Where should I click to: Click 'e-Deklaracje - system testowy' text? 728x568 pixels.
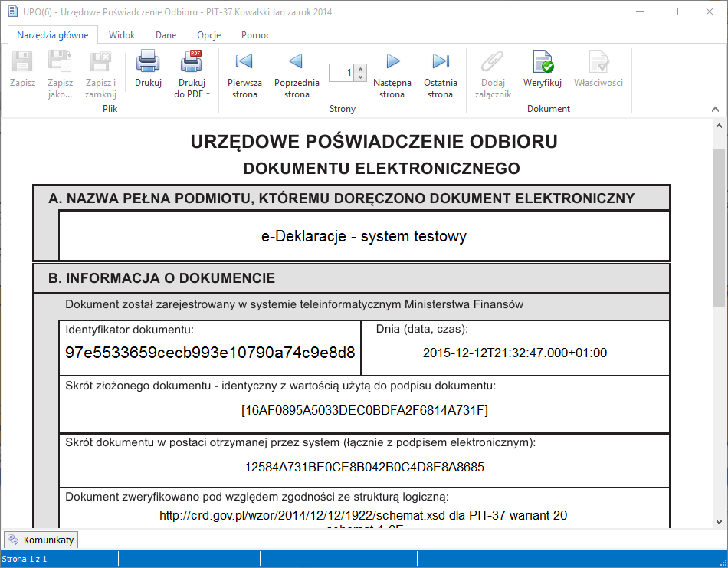point(363,236)
